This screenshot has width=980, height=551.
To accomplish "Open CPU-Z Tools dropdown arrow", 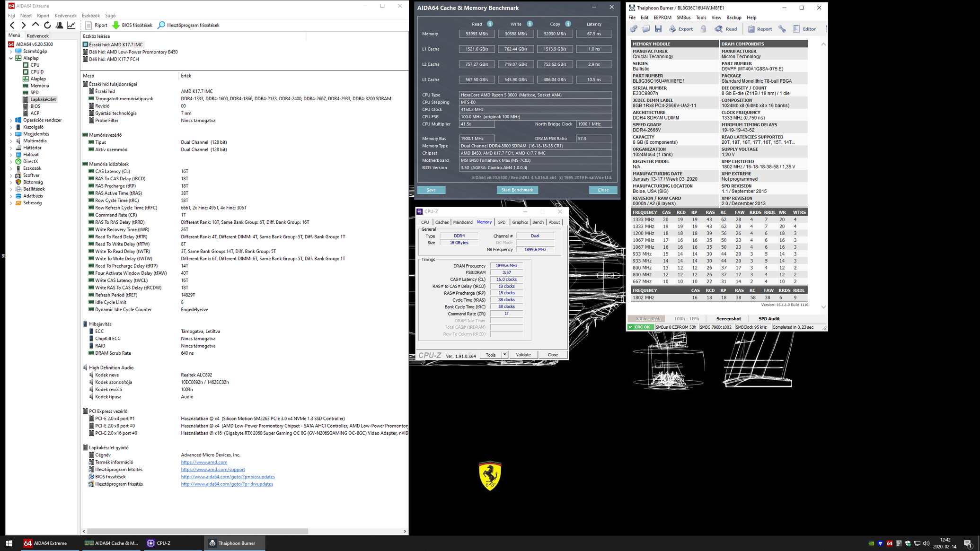I will 504,355.
